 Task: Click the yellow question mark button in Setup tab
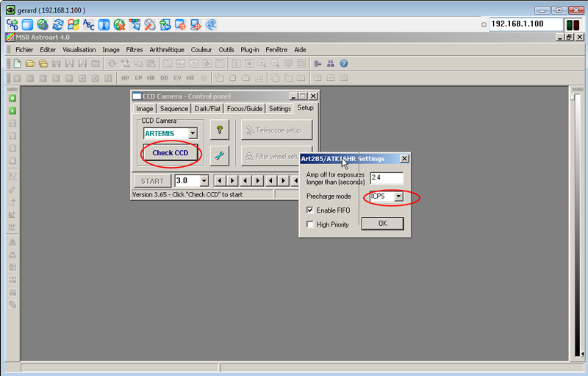[219, 130]
